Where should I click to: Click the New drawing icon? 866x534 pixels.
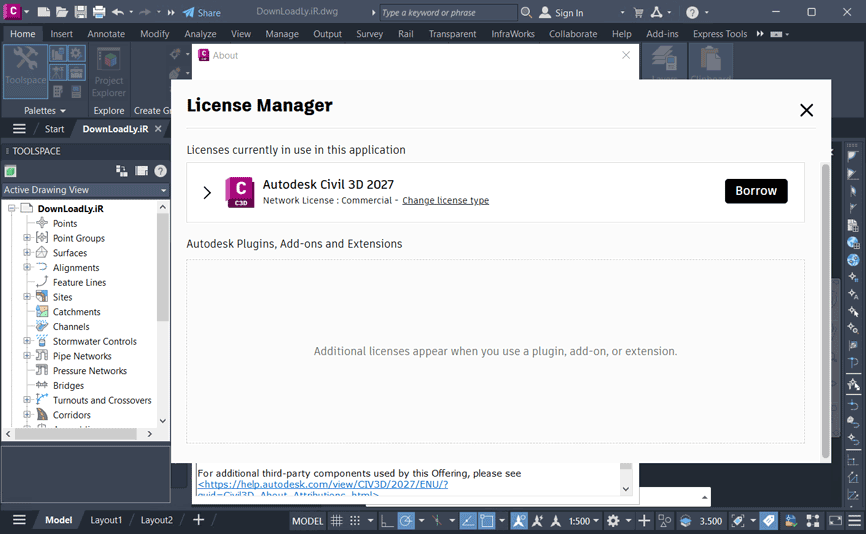pyautogui.click(x=44, y=12)
